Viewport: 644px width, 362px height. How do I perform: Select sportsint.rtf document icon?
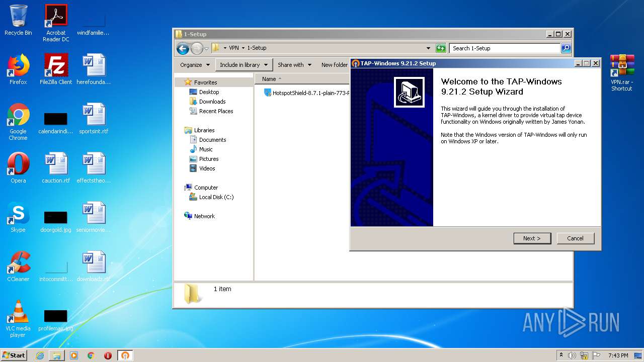click(x=94, y=119)
